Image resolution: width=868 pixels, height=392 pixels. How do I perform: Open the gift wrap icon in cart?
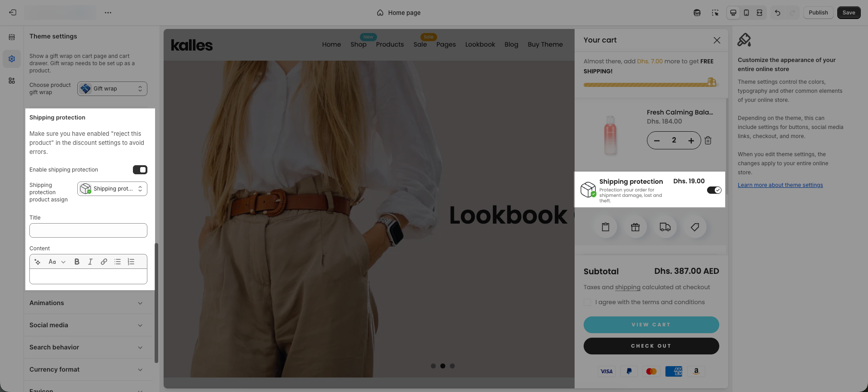(635, 227)
